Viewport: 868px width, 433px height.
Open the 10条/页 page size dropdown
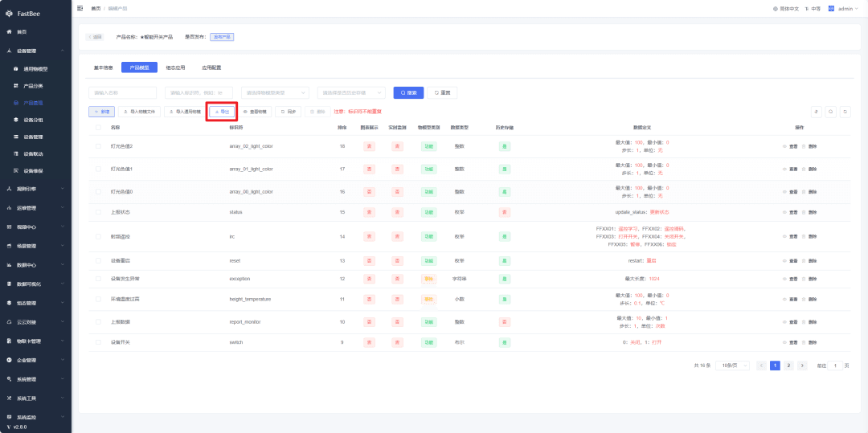pyautogui.click(x=732, y=366)
